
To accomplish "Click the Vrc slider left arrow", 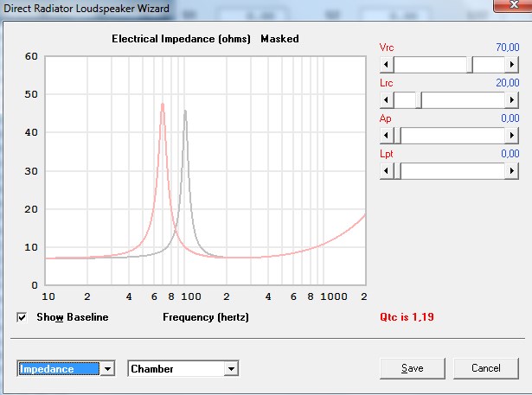I will pos(387,65).
